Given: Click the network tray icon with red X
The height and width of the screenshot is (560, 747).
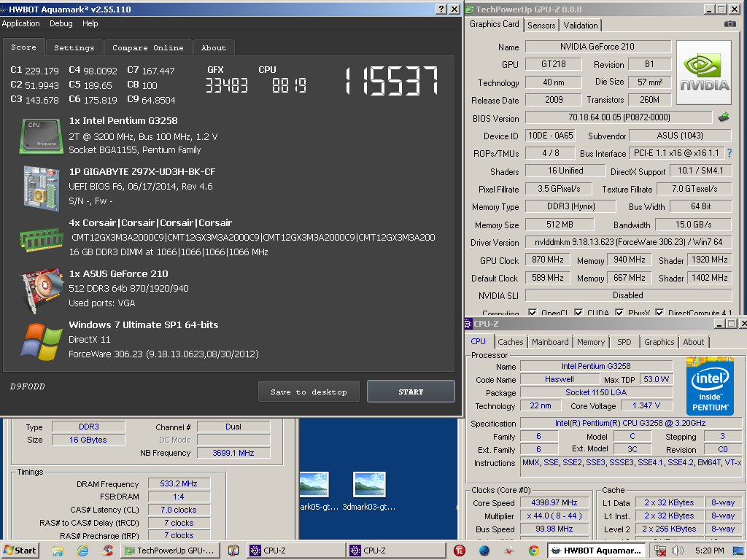Looking at the screenshot, I should click(x=659, y=551).
